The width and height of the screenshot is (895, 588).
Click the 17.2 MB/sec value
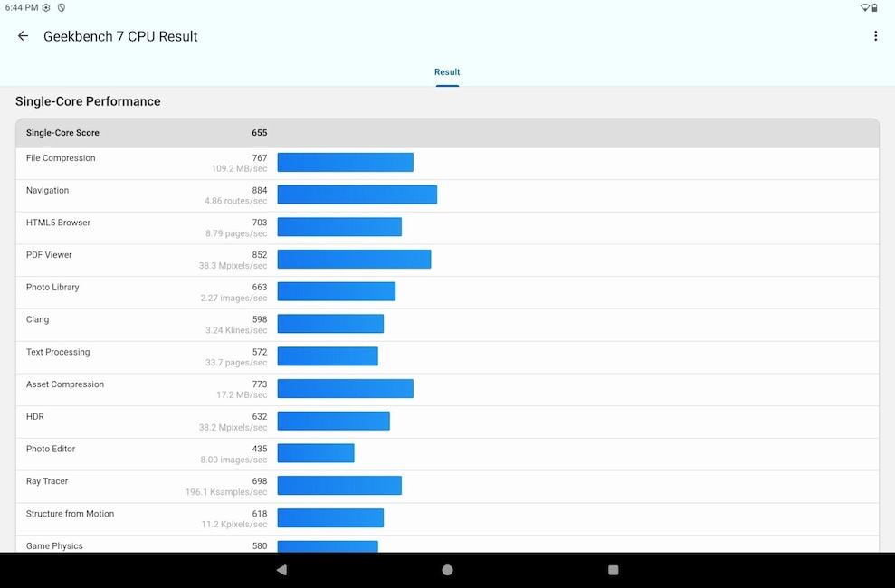tap(242, 395)
